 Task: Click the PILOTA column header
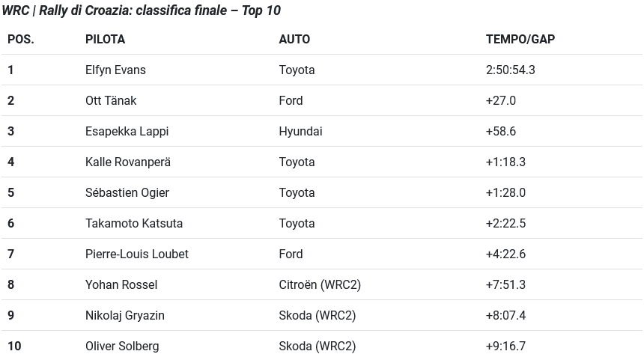[105, 39]
